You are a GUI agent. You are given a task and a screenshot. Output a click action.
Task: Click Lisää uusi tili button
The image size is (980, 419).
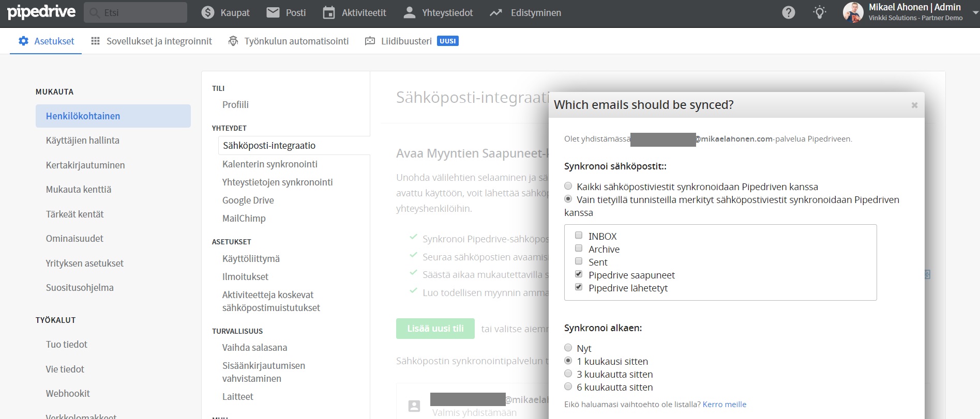point(435,329)
